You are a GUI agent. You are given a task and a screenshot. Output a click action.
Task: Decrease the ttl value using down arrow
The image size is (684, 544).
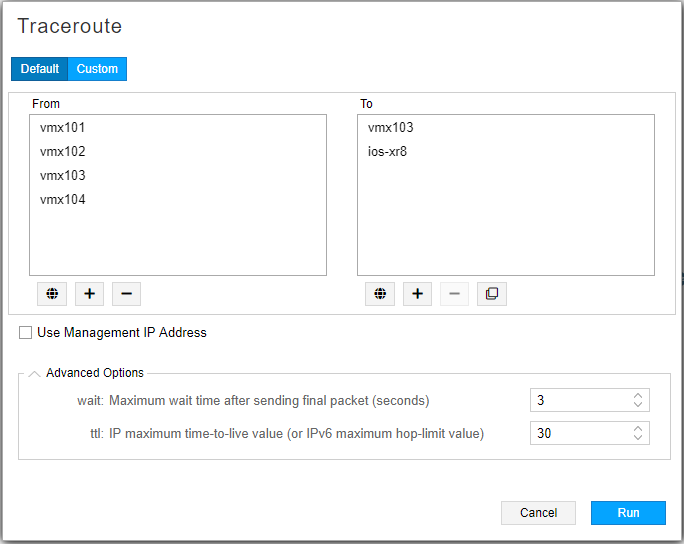(x=638, y=438)
